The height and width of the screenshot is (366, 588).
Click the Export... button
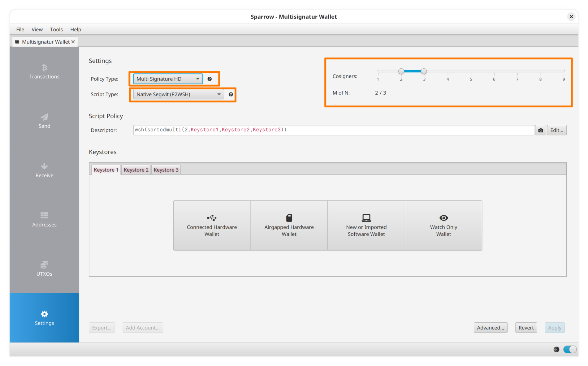102,328
